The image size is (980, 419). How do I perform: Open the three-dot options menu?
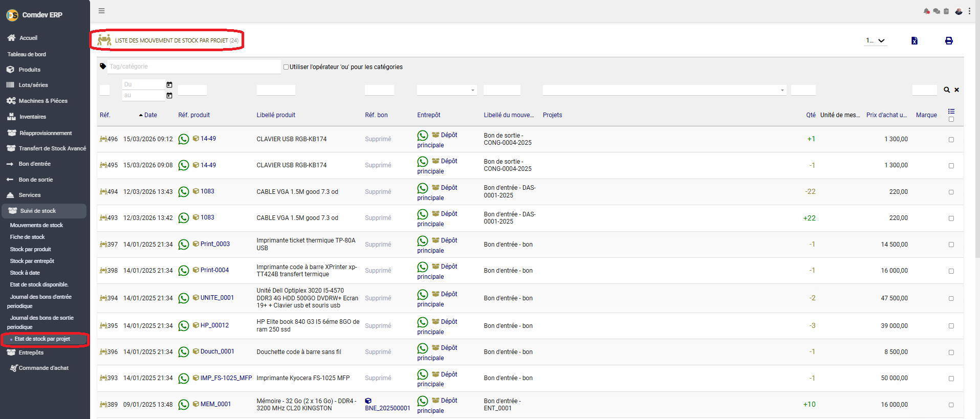pos(969,11)
